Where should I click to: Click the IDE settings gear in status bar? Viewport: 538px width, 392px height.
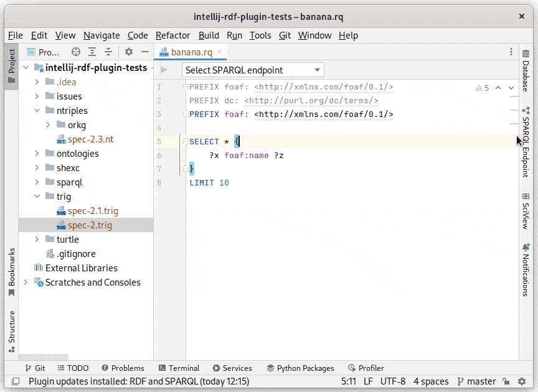pyautogui.click(x=522, y=381)
